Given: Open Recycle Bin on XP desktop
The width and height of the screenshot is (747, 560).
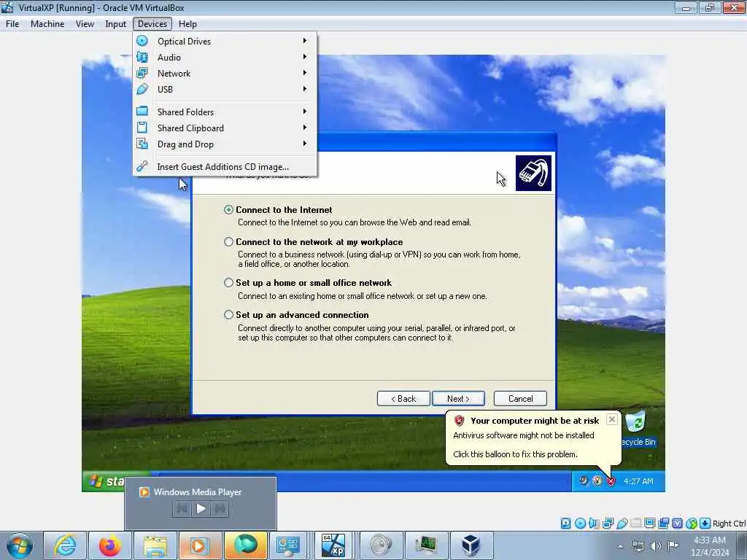Looking at the screenshot, I should [638, 429].
